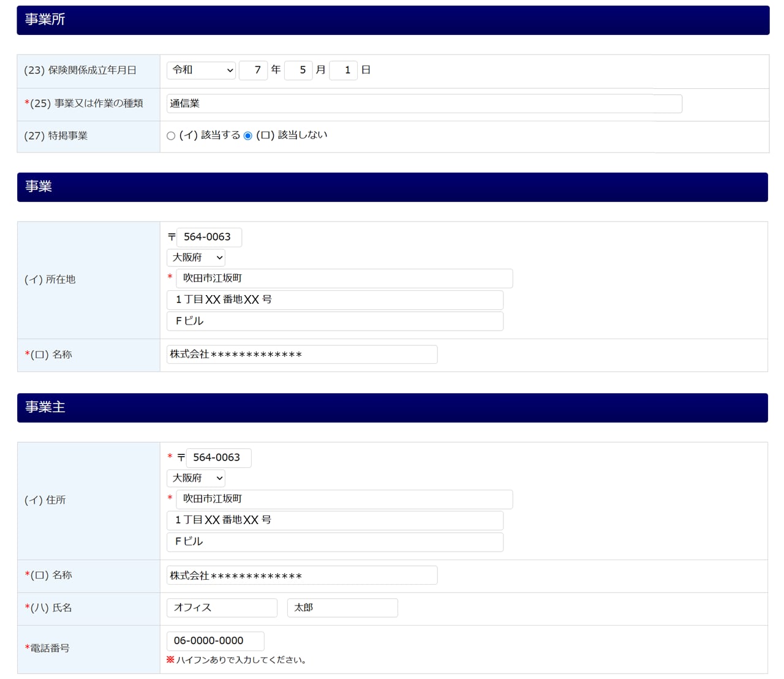Click the 事業主 名称 株式会社 field

click(x=302, y=575)
